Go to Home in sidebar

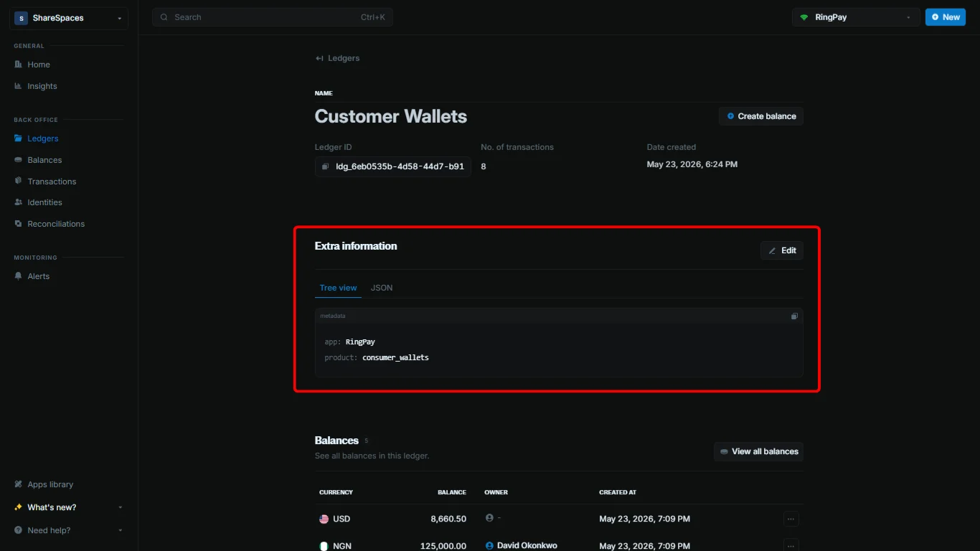point(39,65)
